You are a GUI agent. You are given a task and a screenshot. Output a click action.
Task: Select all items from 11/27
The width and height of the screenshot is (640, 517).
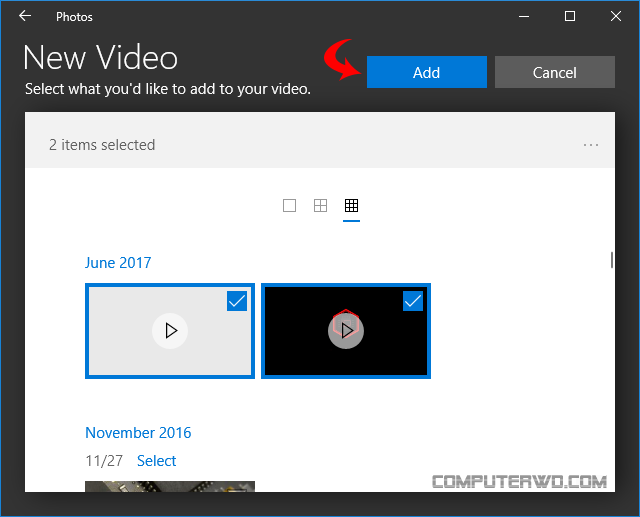coord(156,461)
